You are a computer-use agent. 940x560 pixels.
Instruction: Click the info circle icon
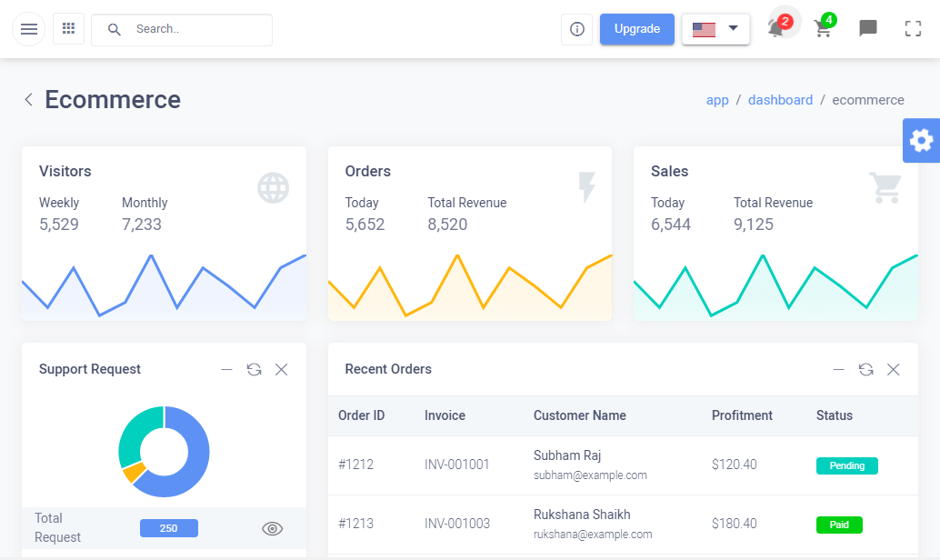(x=576, y=29)
